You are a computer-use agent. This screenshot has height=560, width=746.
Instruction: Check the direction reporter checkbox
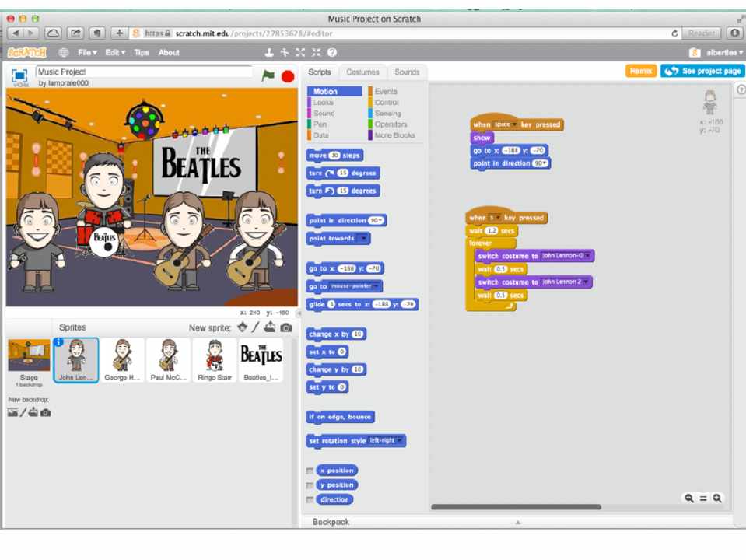pos(310,499)
